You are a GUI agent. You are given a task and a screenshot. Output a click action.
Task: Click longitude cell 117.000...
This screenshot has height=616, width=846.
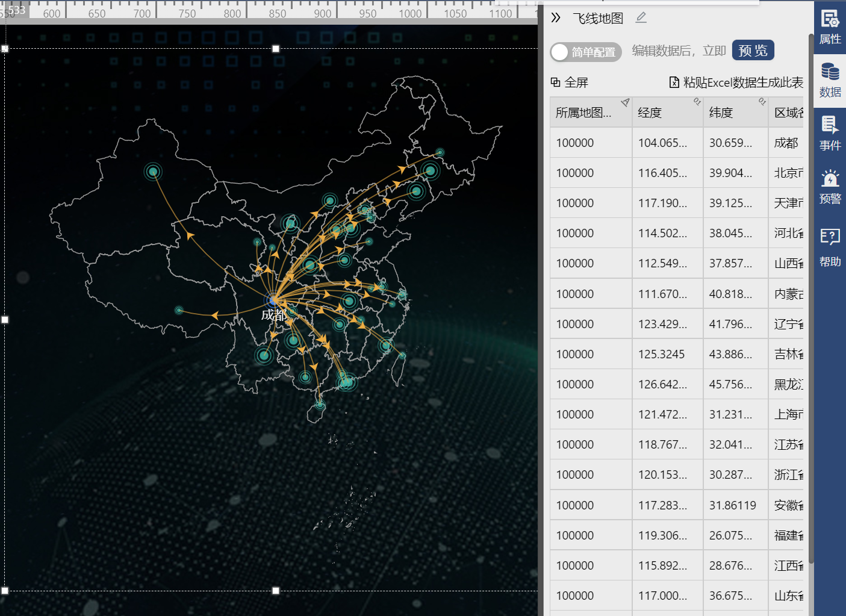[x=667, y=596]
